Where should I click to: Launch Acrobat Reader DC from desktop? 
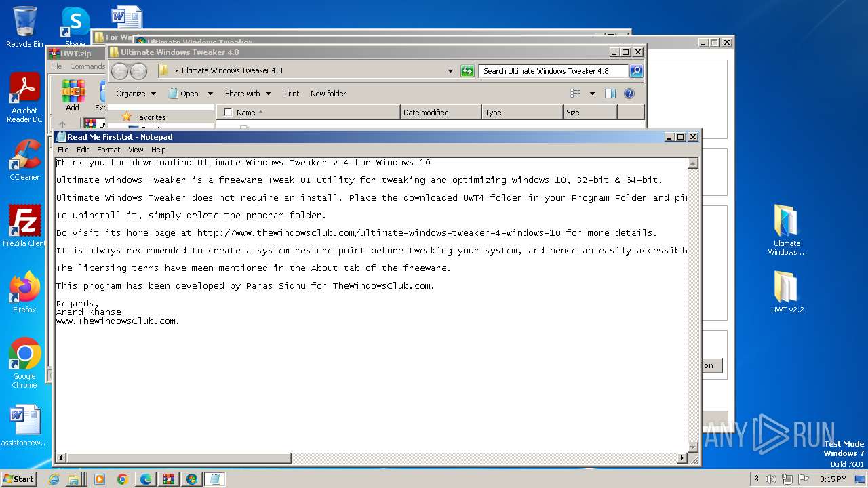coord(24,98)
